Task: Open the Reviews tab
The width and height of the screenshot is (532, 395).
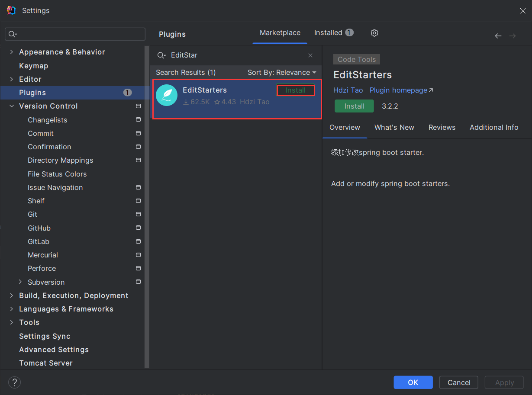Action: coord(442,128)
